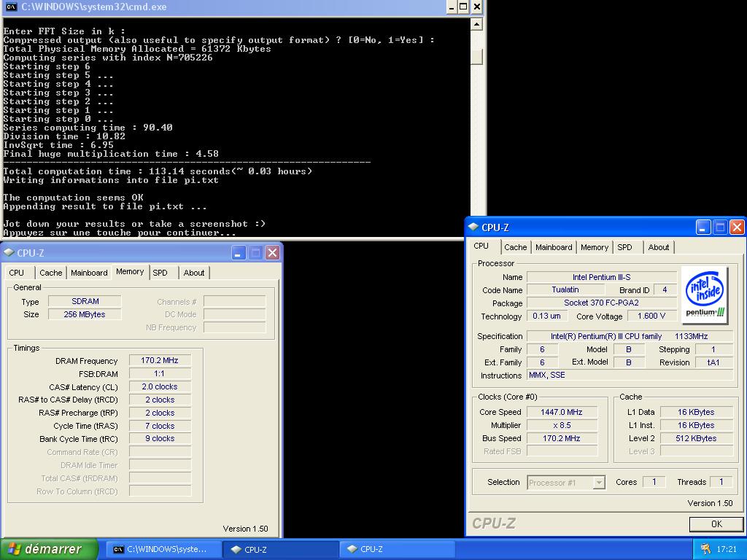This screenshot has height=560, width=747.
Task: Click the Bus Speed value 170.2 MHz
Action: 562,438
